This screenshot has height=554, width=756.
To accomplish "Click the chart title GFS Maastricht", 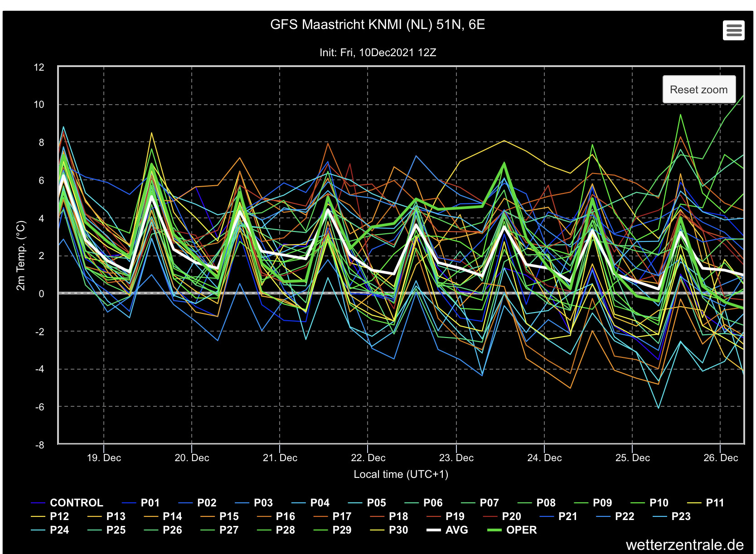I will pos(378,24).
